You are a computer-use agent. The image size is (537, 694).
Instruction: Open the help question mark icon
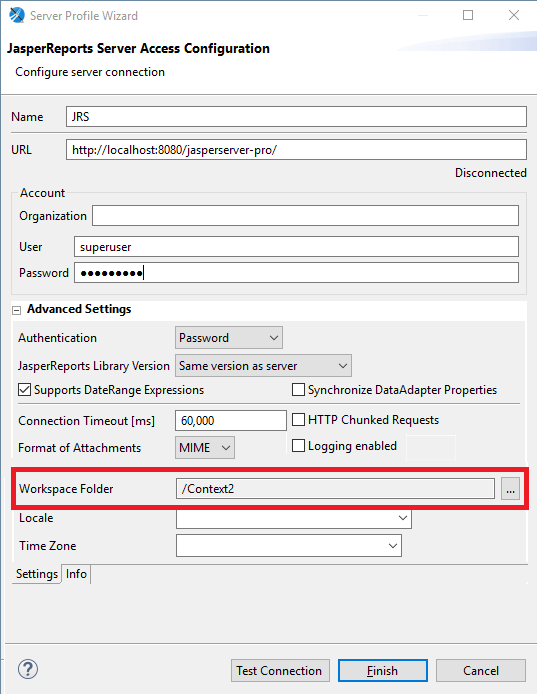[28, 669]
